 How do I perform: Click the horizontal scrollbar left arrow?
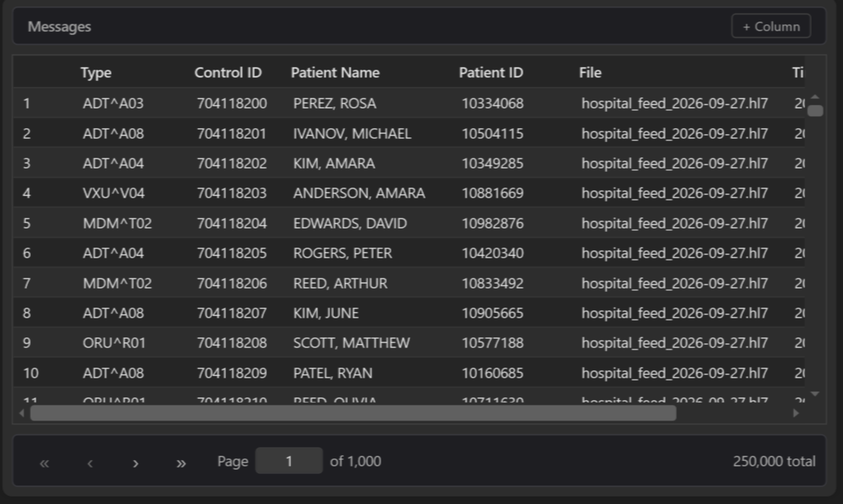(x=22, y=413)
